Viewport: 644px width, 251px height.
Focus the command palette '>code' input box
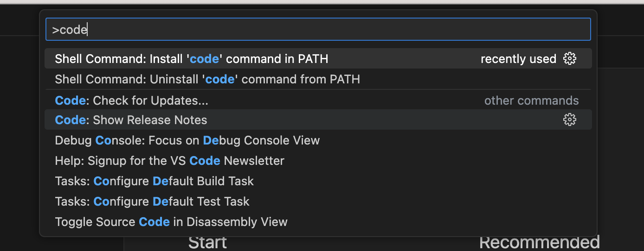pyautogui.click(x=318, y=30)
